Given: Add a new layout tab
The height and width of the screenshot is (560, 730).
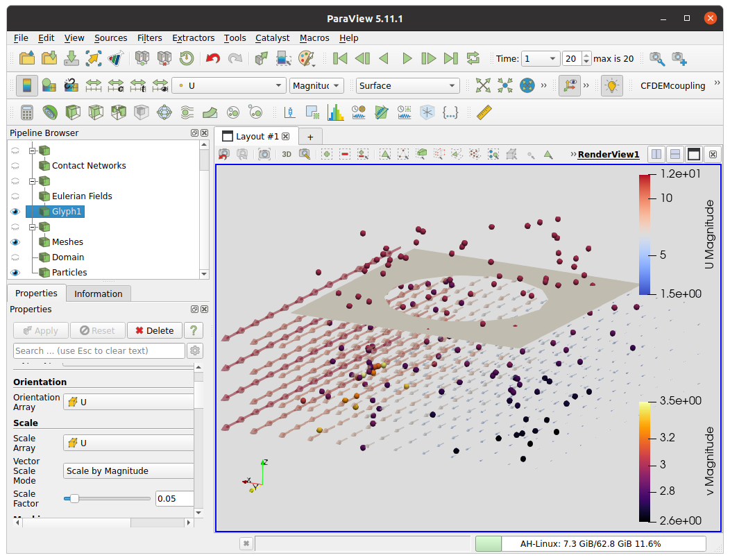Looking at the screenshot, I should 311,137.
